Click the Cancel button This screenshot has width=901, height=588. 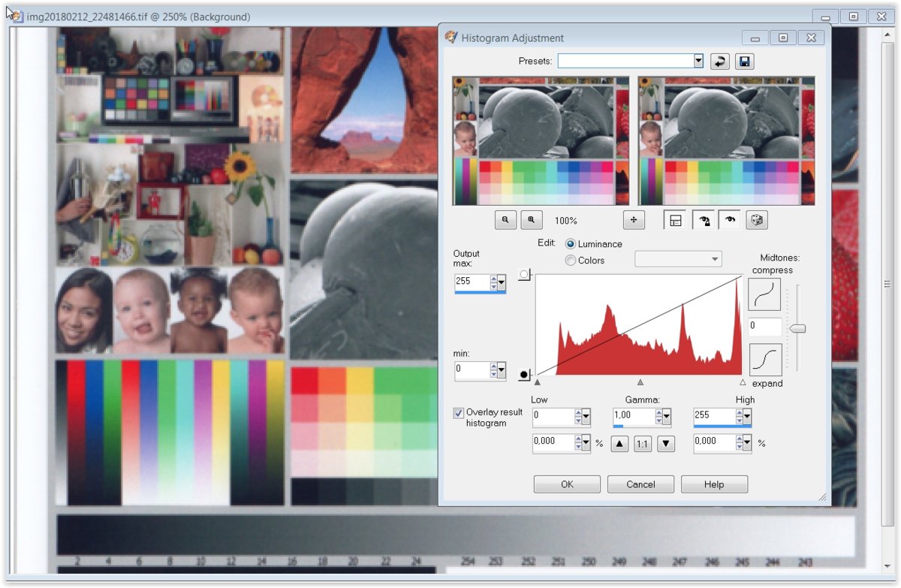point(640,484)
